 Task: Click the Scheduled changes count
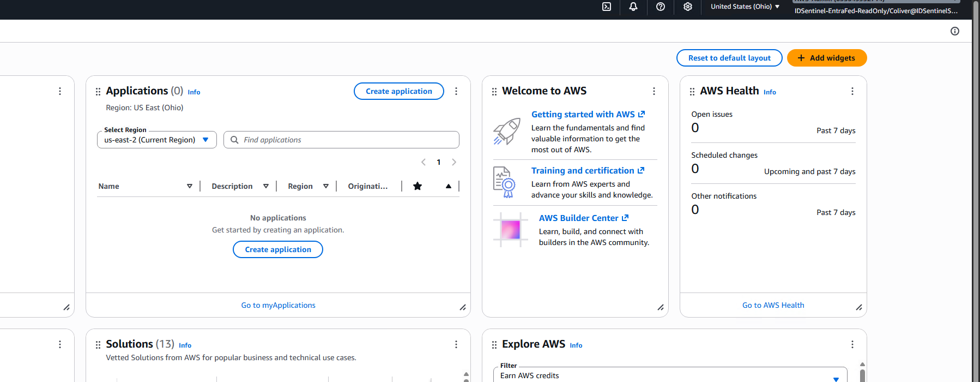tap(695, 169)
